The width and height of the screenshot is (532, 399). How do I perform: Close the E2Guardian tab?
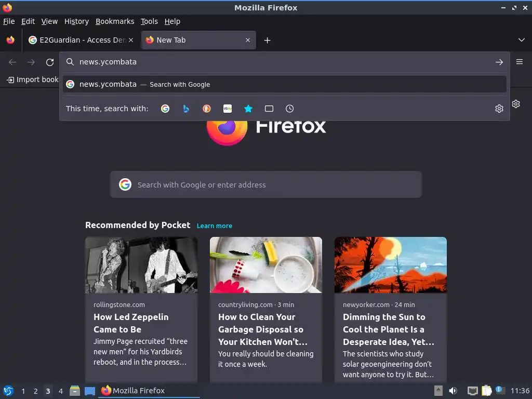click(x=131, y=40)
